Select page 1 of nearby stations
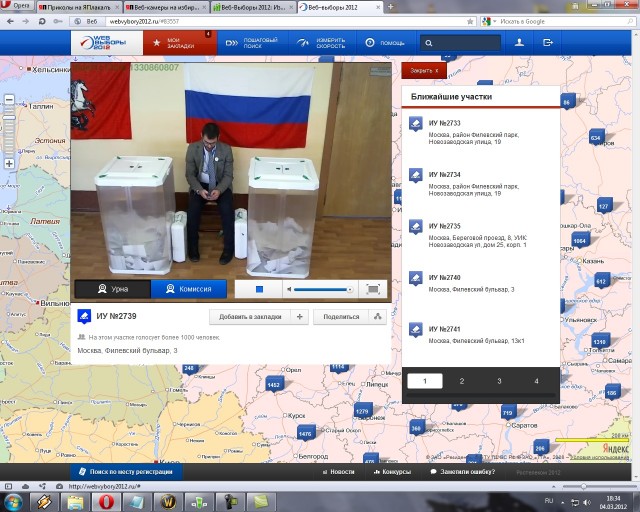 (425, 381)
